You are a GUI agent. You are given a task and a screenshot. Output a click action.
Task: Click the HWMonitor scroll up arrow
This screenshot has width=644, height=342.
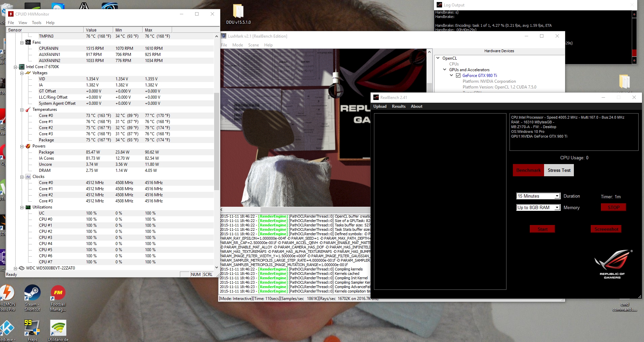click(x=217, y=36)
